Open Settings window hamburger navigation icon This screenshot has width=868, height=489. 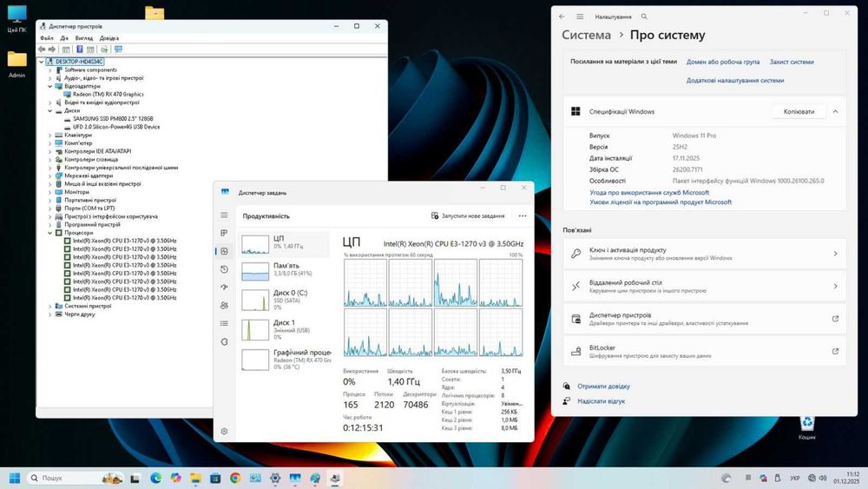(580, 17)
